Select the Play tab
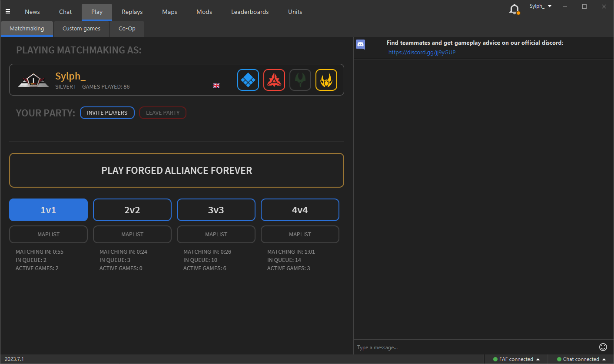The height and width of the screenshot is (364, 614). coord(97,12)
